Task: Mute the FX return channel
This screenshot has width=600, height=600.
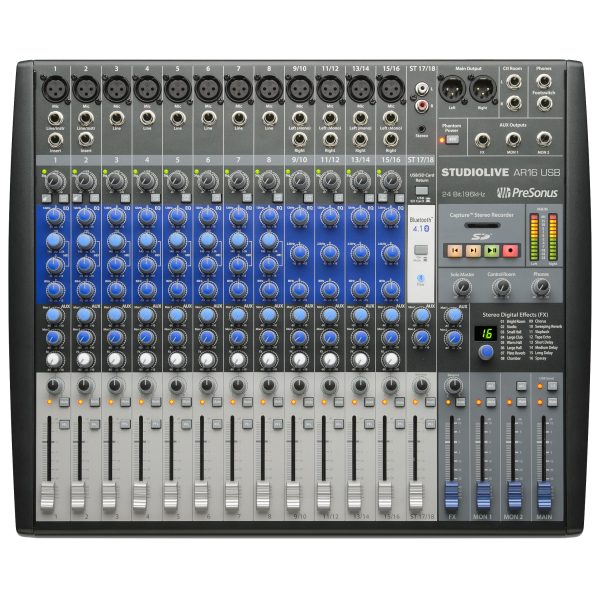Action: [460, 402]
